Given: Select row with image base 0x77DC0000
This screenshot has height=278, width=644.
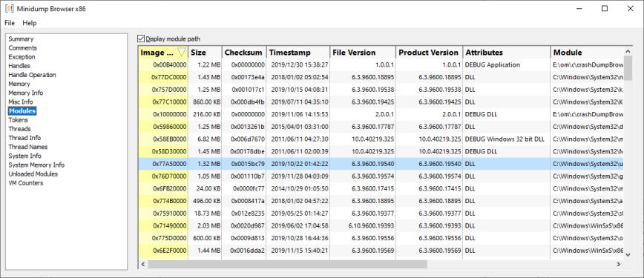Looking at the screenshot, I should point(381,77).
